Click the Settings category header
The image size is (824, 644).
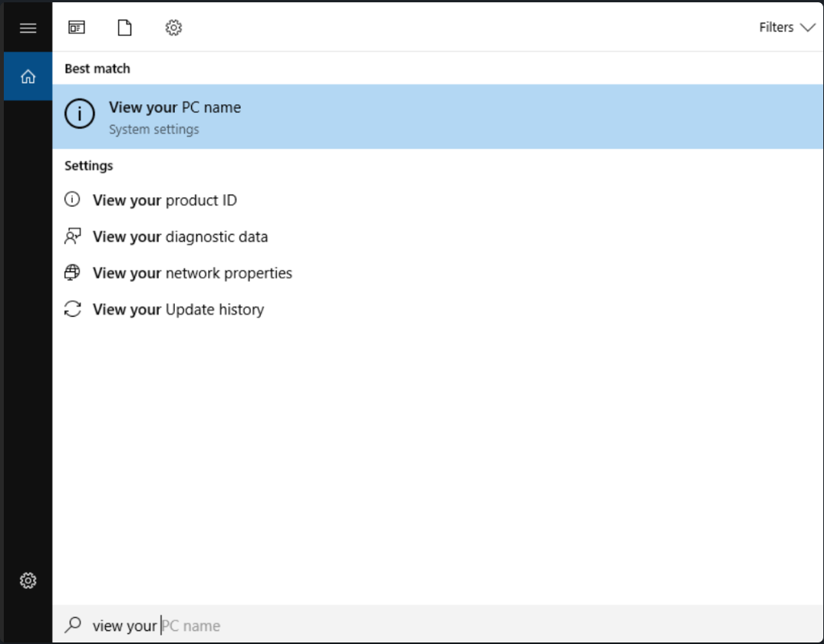pyautogui.click(x=89, y=166)
